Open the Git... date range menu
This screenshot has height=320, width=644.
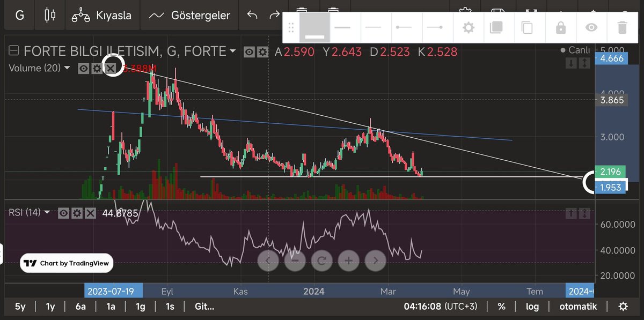(x=203, y=307)
